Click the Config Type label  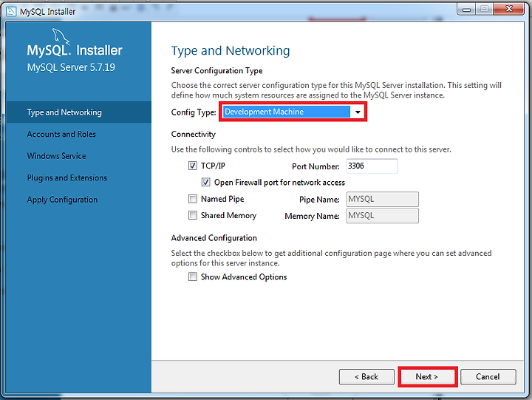point(194,112)
